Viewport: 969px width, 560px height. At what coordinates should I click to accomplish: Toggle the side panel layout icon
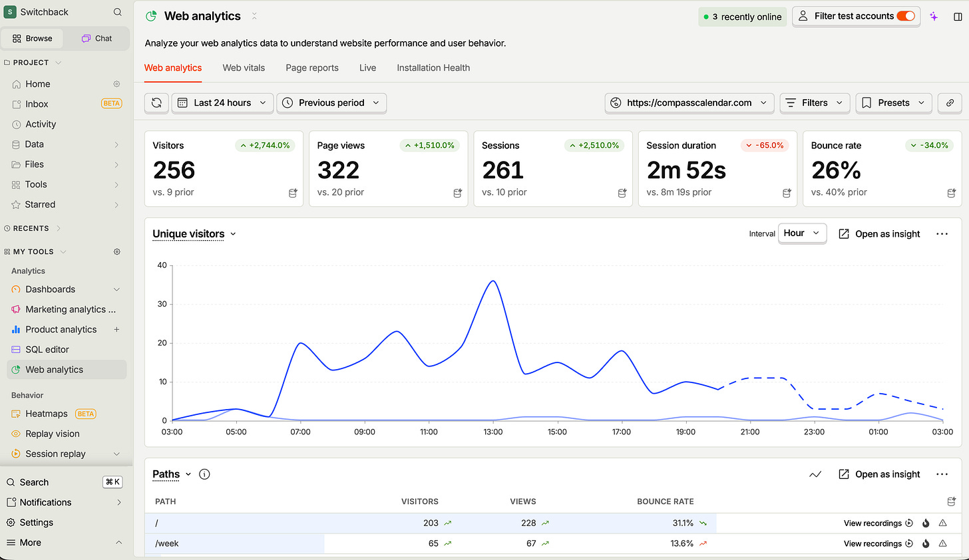[958, 17]
